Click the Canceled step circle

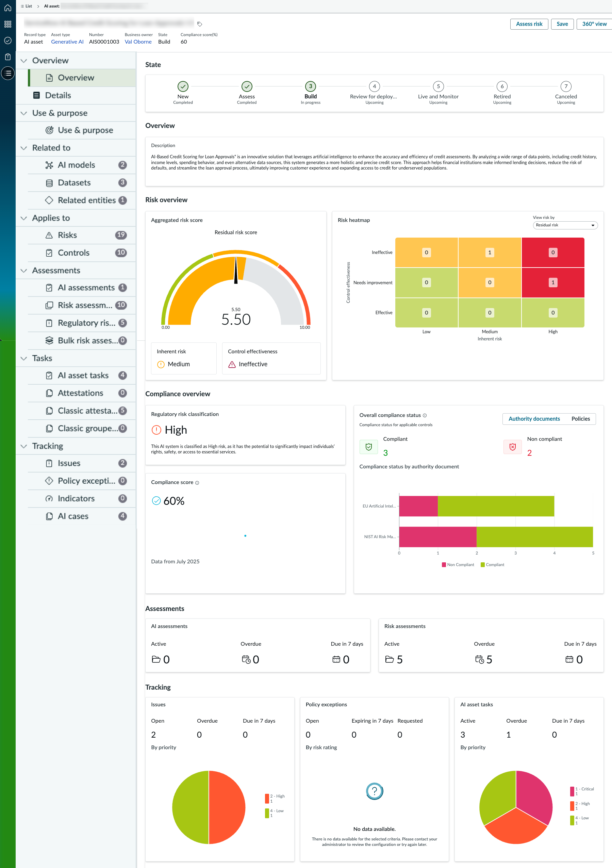click(x=566, y=86)
